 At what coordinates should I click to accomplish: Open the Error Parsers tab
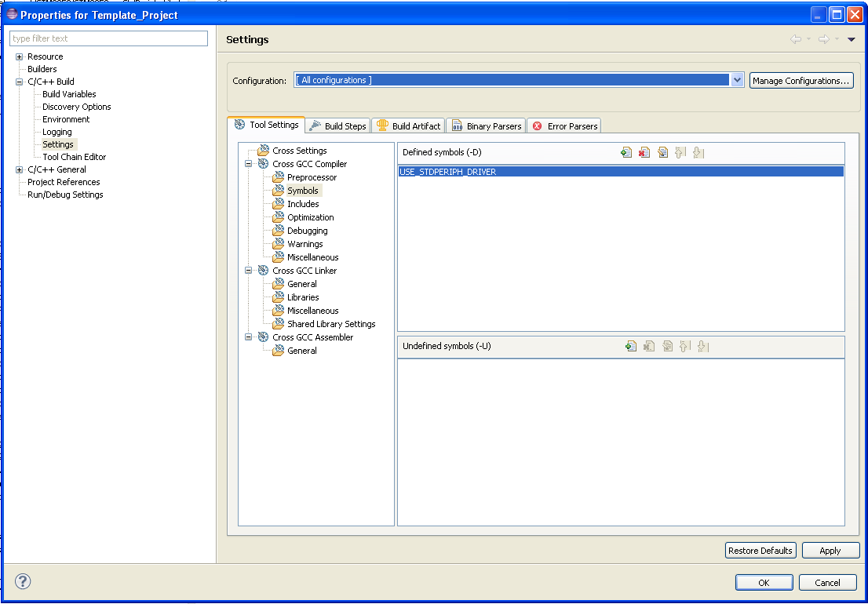pyautogui.click(x=564, y=126)
